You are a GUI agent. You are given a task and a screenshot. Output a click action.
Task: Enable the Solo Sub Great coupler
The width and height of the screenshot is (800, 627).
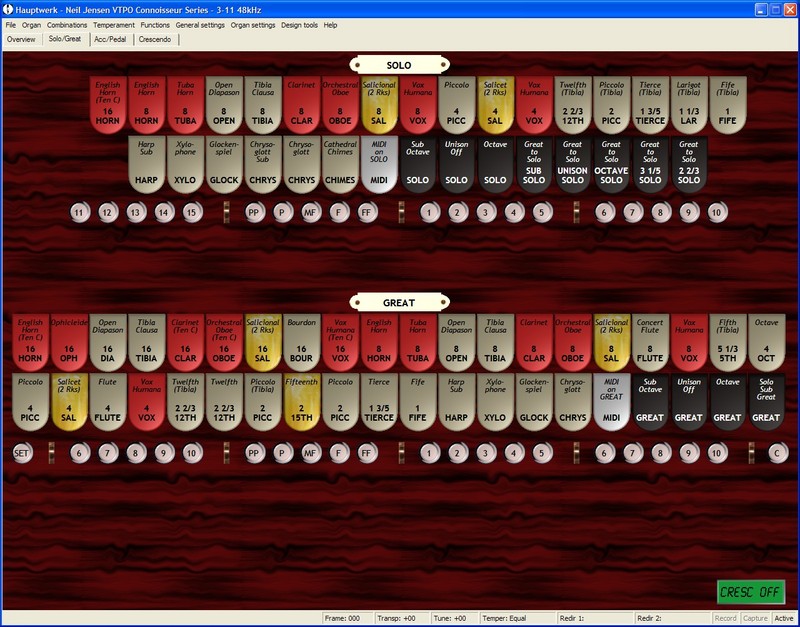point(765,402)
